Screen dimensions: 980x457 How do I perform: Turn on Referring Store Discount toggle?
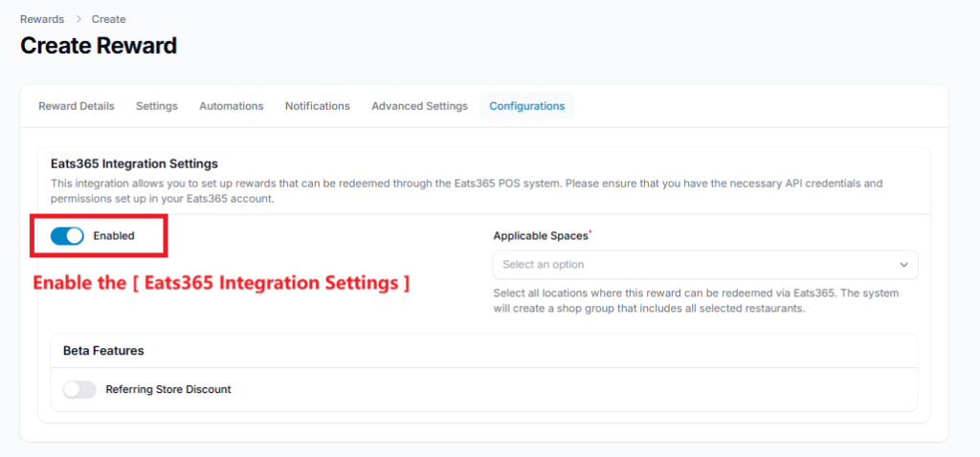pos(79,389)
